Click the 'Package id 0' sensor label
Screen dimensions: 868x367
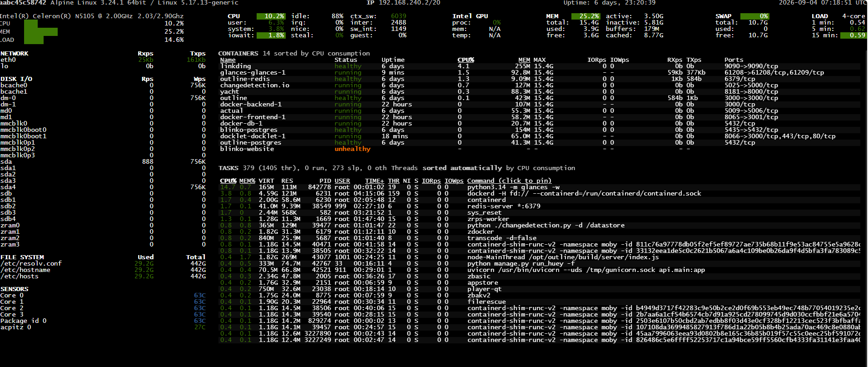[x=24, y=321]
